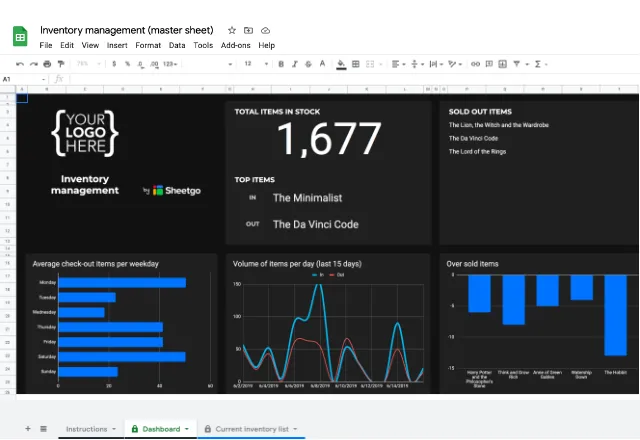Screen dimensions: 640x440
Task: Click the document title Inventory management
Action: click(127, 30)
